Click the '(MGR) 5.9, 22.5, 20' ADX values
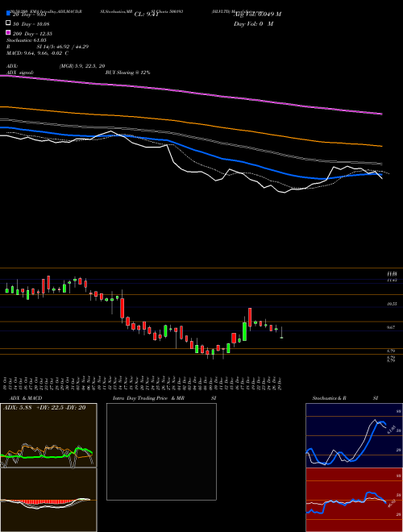Image resolution: width=403 pixels, height=532 pixels. pos(81,66)
